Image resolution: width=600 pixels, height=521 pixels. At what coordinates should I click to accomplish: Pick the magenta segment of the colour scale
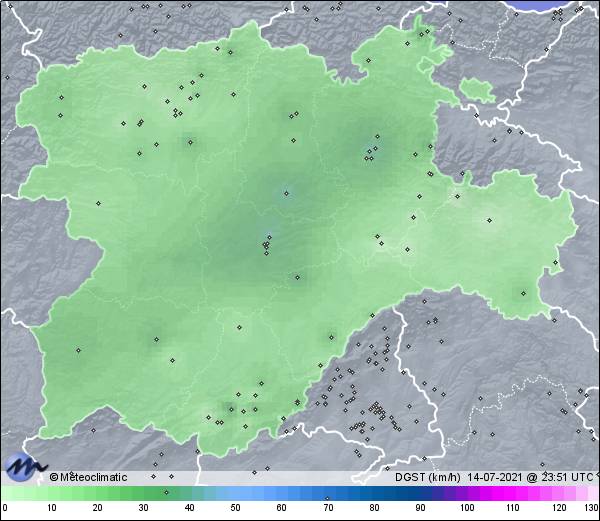(509, 494)
